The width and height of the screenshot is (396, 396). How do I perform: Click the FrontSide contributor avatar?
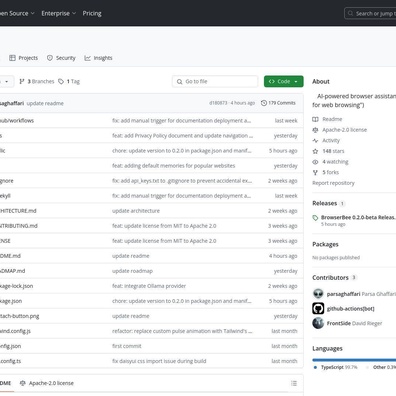click(318, 323)
